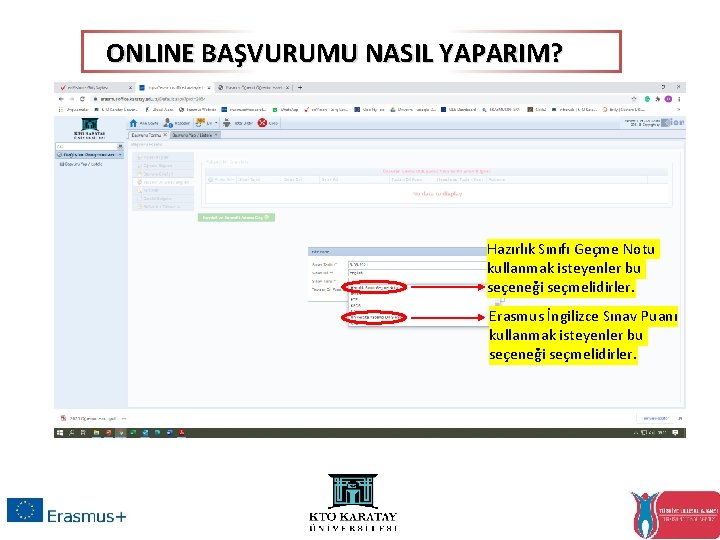Click the green extension icon in Chrome
The height and width of the screenshot is (540, 720).
click(x=647, y=99)
